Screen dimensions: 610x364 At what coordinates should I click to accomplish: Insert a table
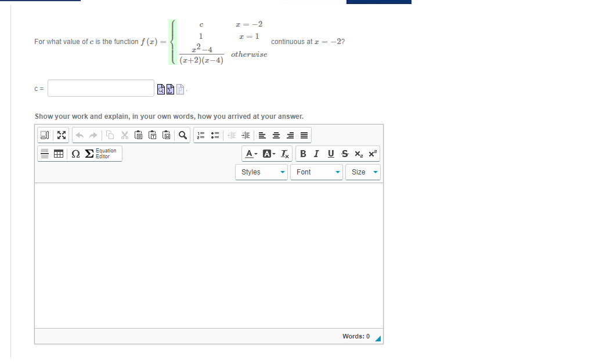click(59, 154)
